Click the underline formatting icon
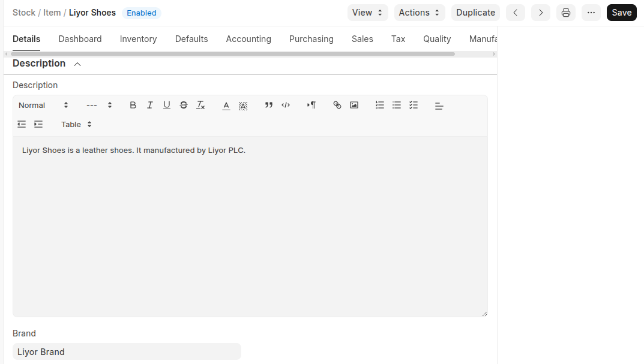644x364 pixels. pos(167,105)
